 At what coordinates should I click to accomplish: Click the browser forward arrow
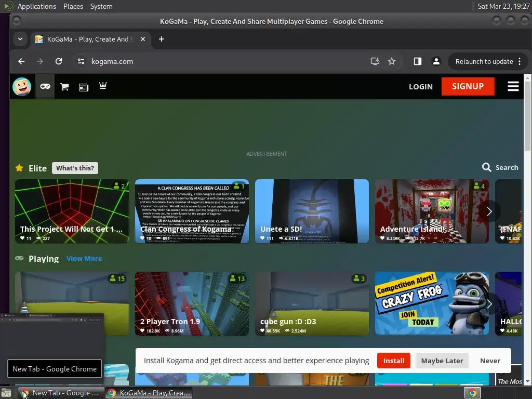point(40,61)
